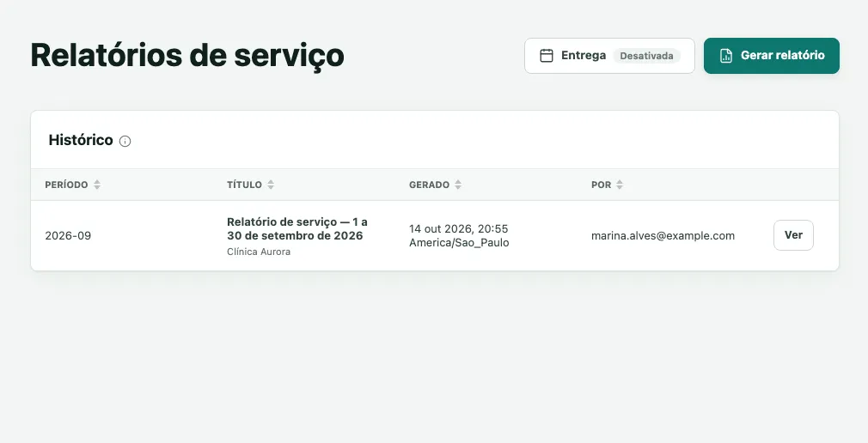Screen dimensions: 868x443
Task: Open the Entrega delivery settings button
Action: tap(609, 56)
